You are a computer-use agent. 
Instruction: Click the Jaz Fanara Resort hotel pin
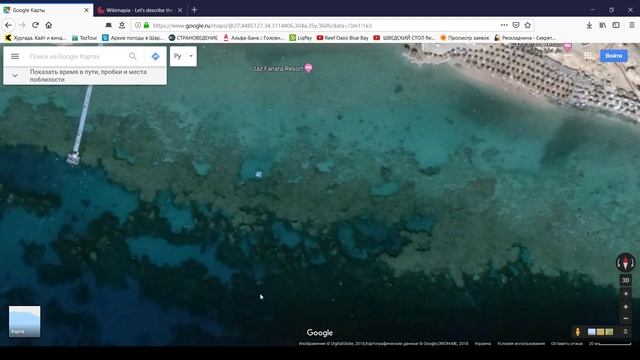[x=309, y=68]
